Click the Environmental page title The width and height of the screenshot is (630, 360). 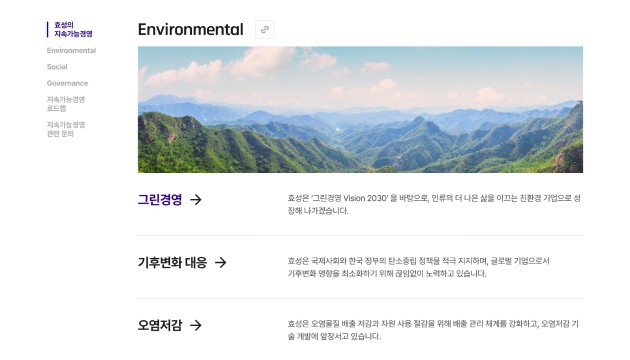tap(191, 29)
